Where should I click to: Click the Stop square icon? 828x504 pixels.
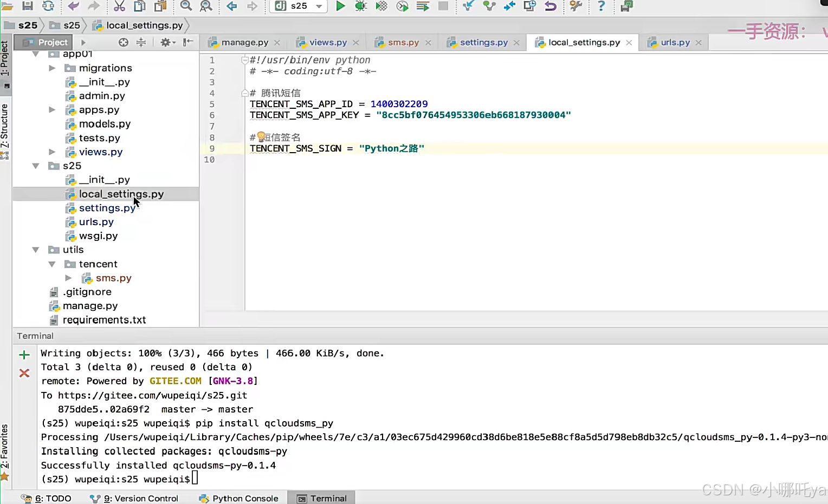point(443,6)
